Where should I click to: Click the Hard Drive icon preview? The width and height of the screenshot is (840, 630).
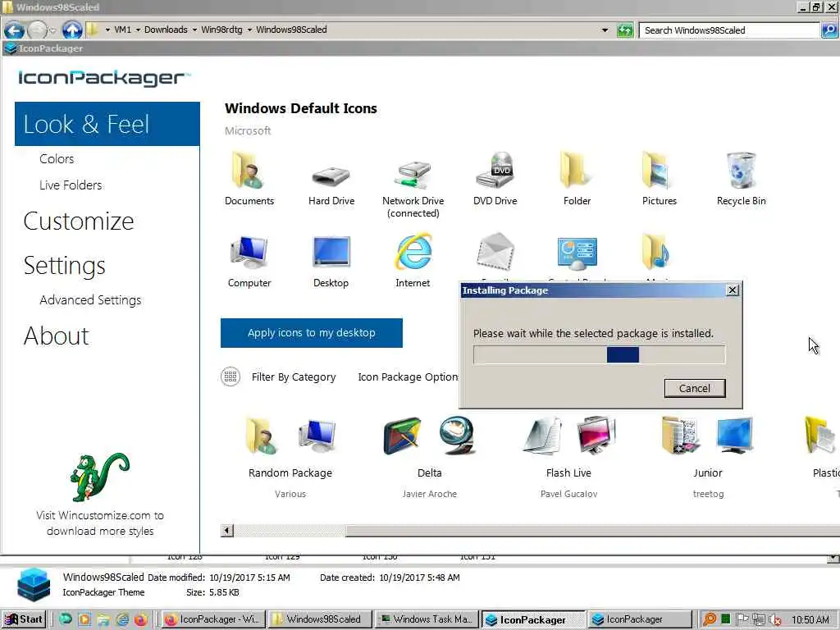point(331,176)
